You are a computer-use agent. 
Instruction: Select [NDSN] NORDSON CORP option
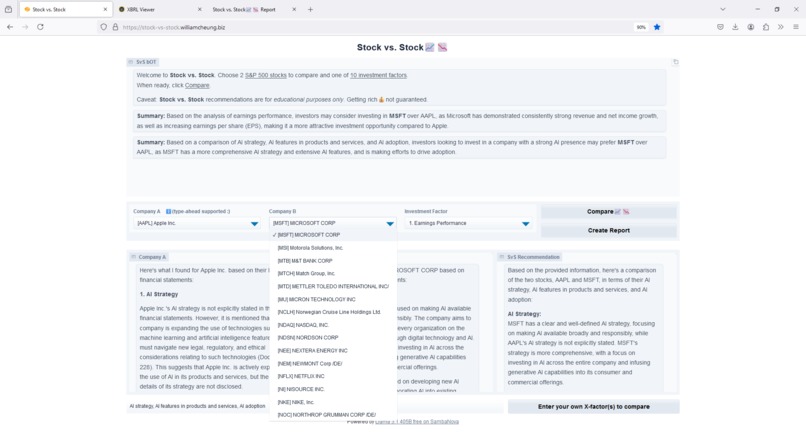point(333,338)
